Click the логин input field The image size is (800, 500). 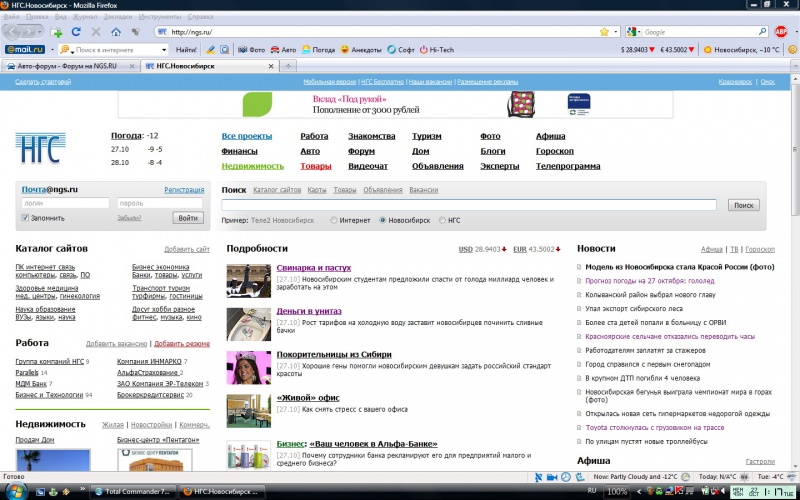tap(64, 203)
